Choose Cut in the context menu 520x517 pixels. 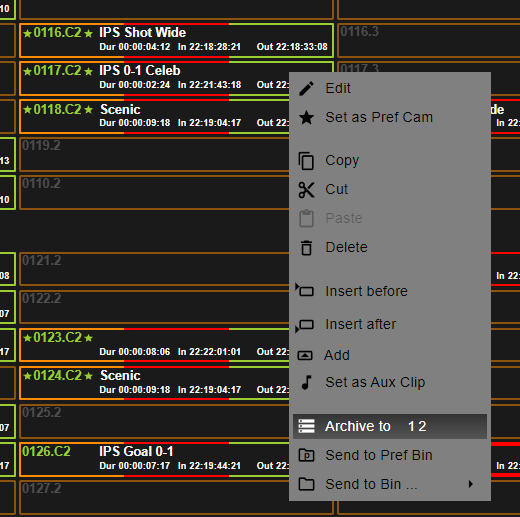390,189
